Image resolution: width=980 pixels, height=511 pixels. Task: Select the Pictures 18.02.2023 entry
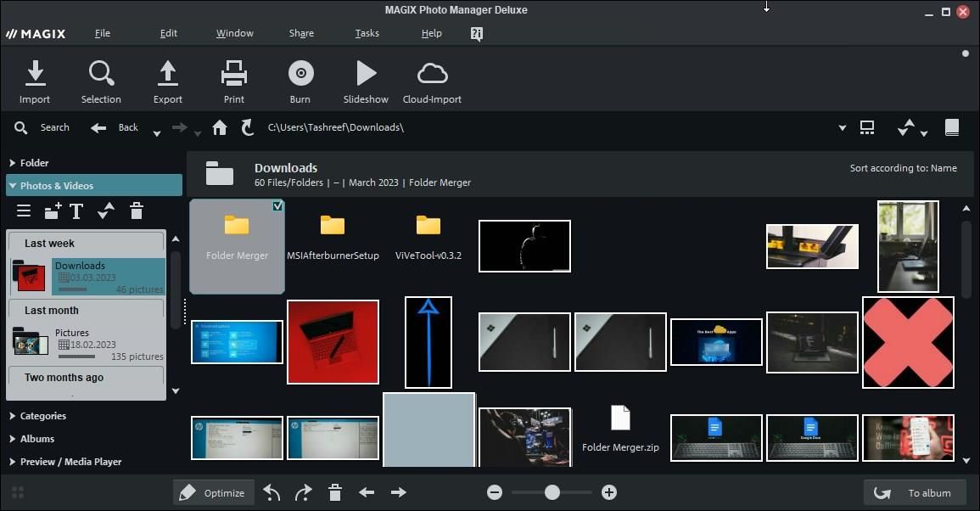(x=87, y=344)
